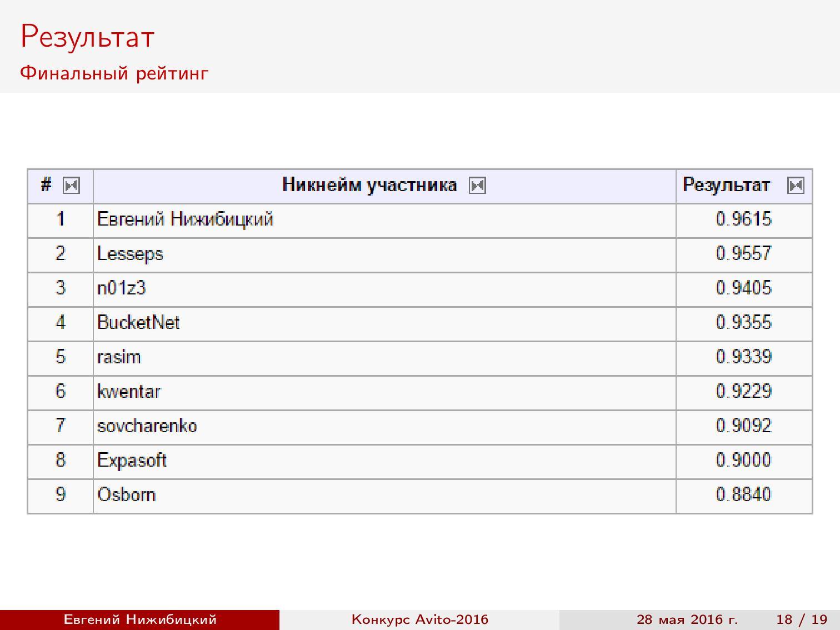Click the score 0.9000
Viewport: 840px width, 630px height.
click(744, 460)
